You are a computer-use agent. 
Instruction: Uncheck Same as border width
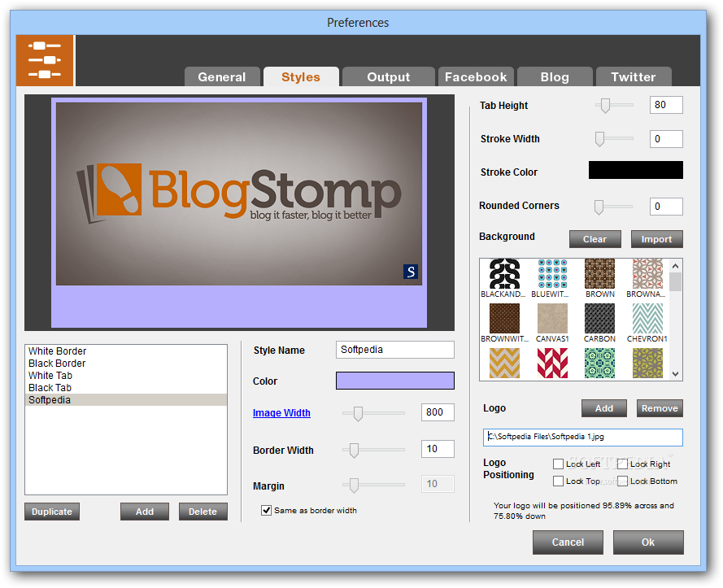click(266, 510)
